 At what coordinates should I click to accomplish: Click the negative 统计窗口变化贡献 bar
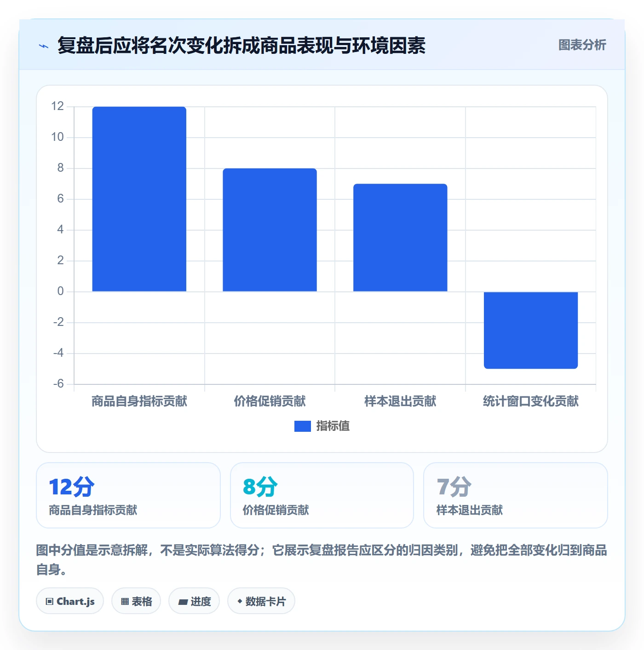(531, 330)
